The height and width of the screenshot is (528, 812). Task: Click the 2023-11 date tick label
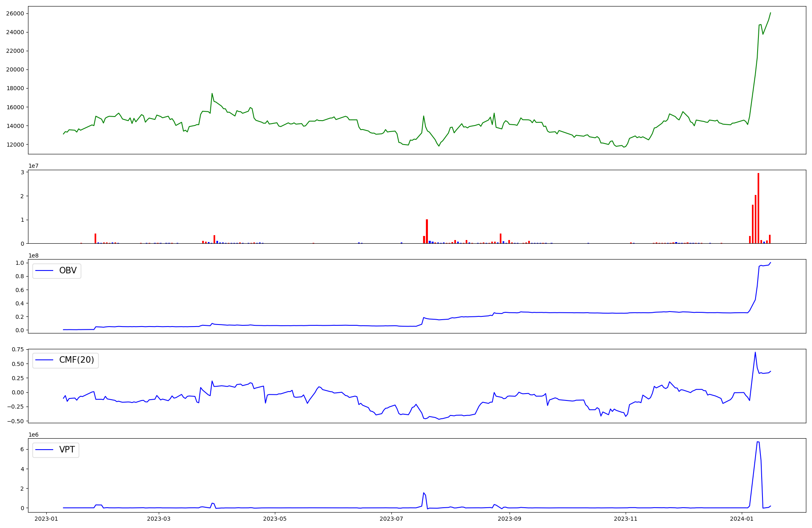[626, 519]
